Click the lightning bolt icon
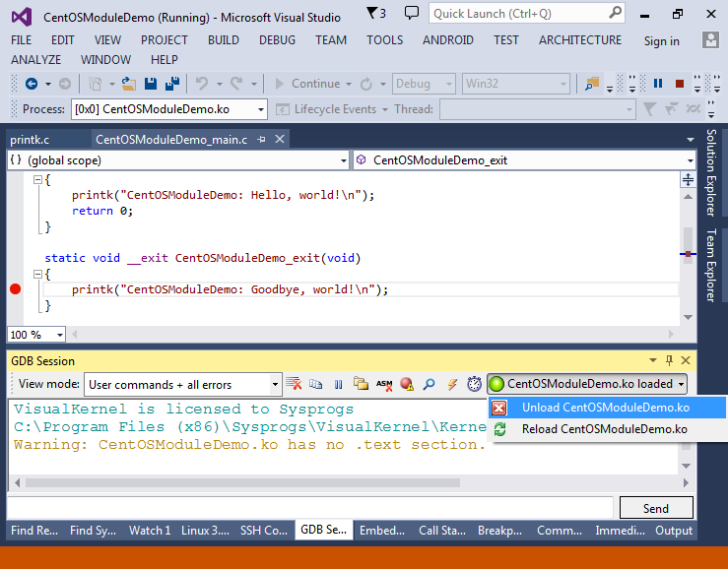The width and height of the screenshot is (728, 569). 452,384
